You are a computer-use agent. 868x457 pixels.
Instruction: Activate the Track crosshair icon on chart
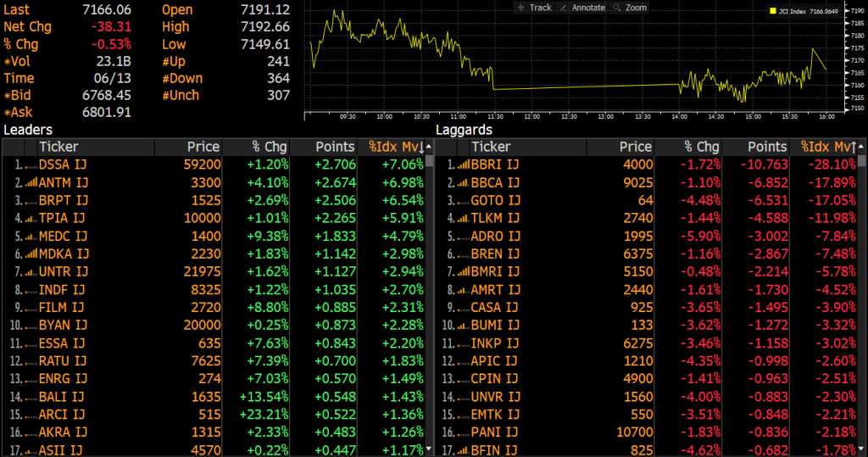521,8
